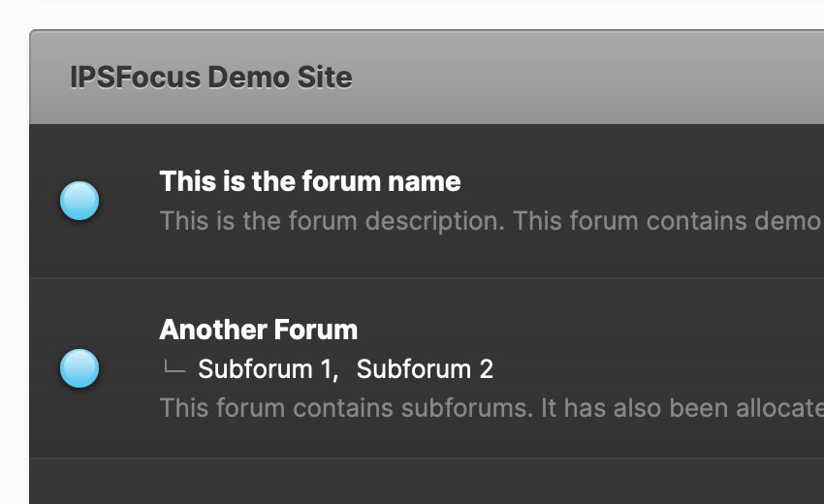Click the comma separating the two subforum links
The width and height of the screenshot is (824, 504).
click(x=335, y=372)
